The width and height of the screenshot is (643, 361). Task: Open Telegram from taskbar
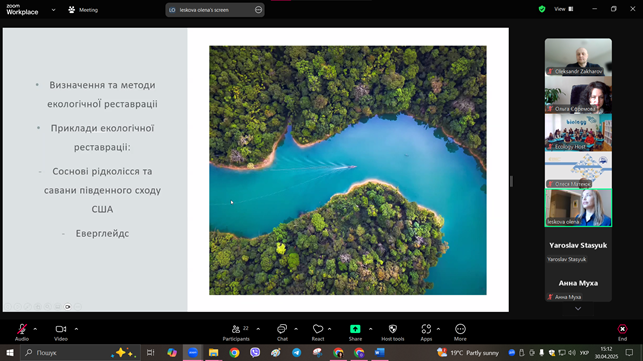(x=296, y=352)
